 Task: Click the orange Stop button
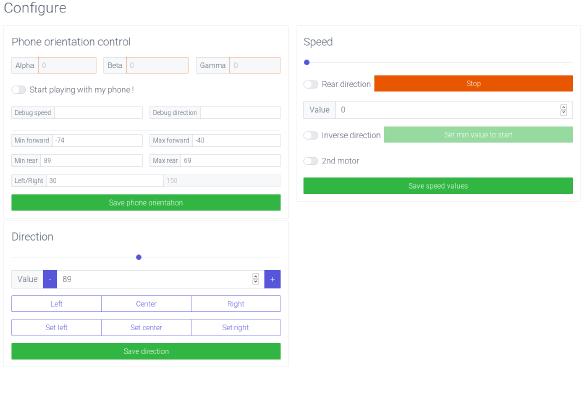tap(473, 83)
